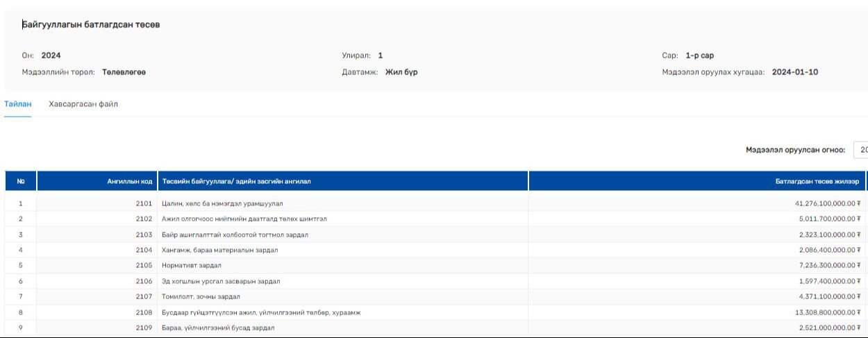The image size is (868, 338).
Task: Click the Байгууллагын батлагдсан төсөв heading
Action: pos(91,25)
